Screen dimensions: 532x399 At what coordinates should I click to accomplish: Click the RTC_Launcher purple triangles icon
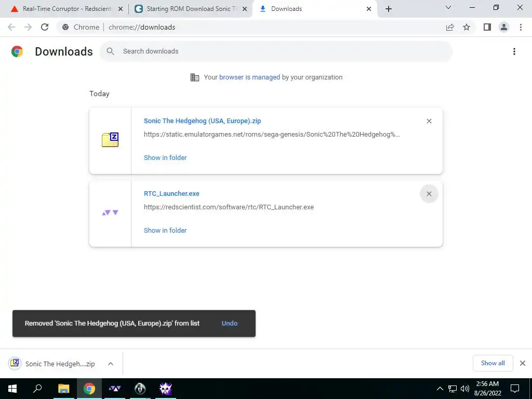click(x=110, y=212)
